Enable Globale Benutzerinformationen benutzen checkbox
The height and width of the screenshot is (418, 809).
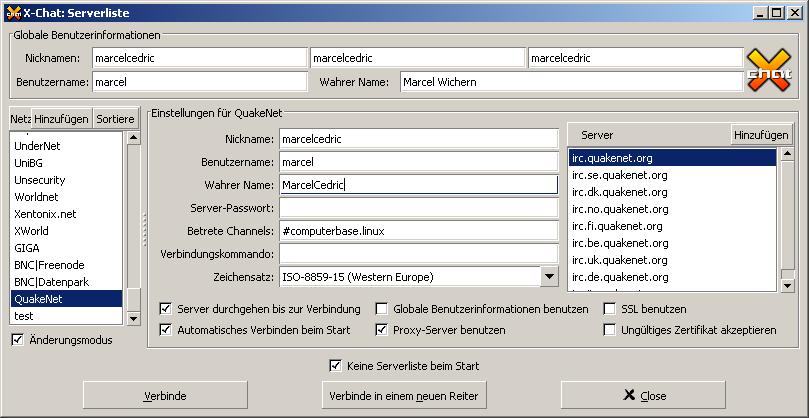click(x=381, y=309)
